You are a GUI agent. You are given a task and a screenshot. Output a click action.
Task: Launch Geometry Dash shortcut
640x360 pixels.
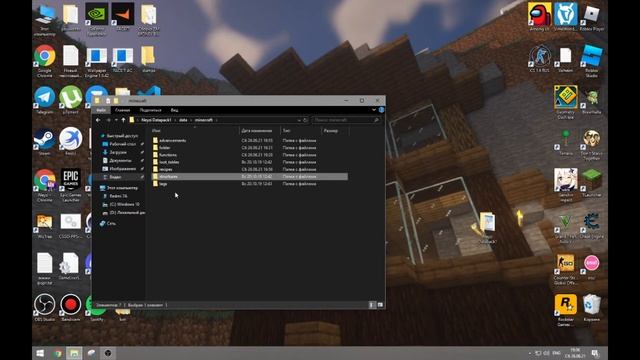[566, 102]
